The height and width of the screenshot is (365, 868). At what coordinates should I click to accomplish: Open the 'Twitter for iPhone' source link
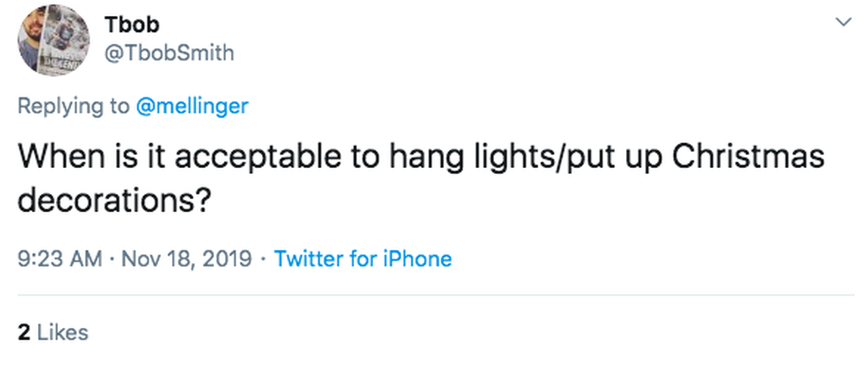point(362,259)
